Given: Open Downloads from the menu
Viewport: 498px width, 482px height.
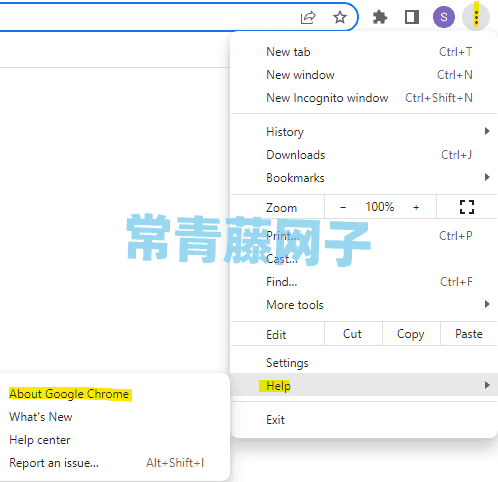Looking at the screenshot, I should pos(364,155).
